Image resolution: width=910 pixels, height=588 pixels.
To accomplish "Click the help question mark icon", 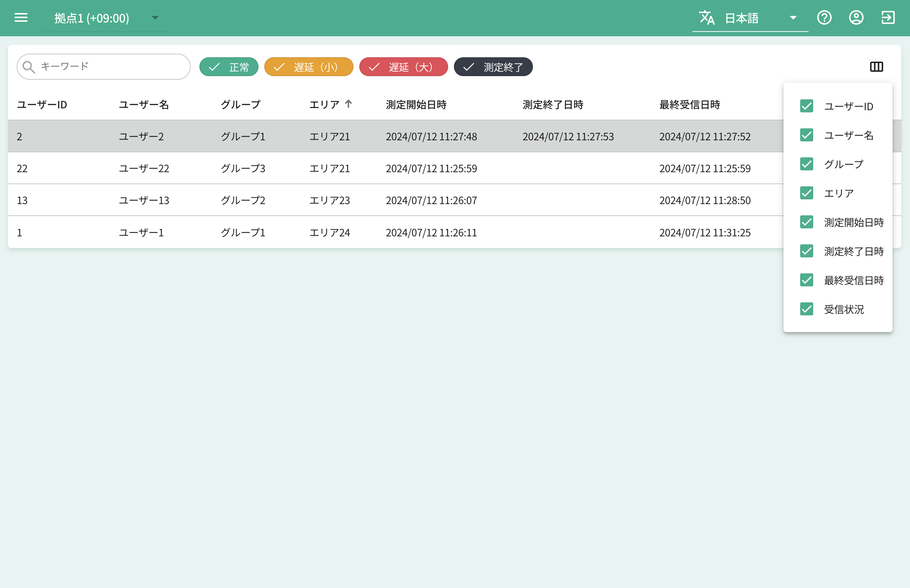I will point(824,17).
